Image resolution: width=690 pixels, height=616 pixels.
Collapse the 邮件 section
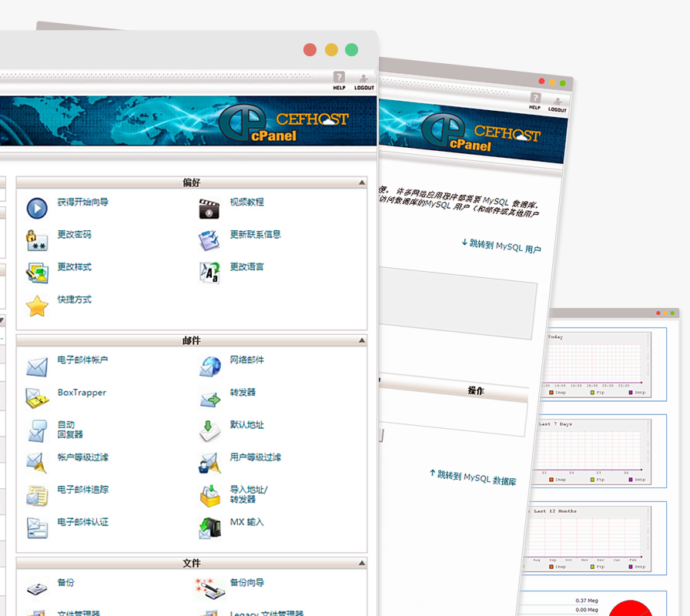(x=362, y=340)
